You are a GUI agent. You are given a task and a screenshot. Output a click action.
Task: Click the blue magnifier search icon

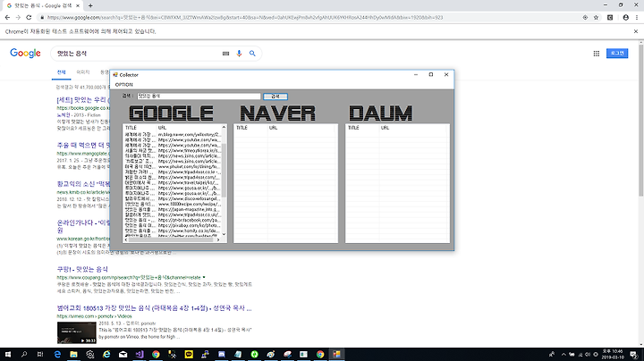tap(252, 54)
